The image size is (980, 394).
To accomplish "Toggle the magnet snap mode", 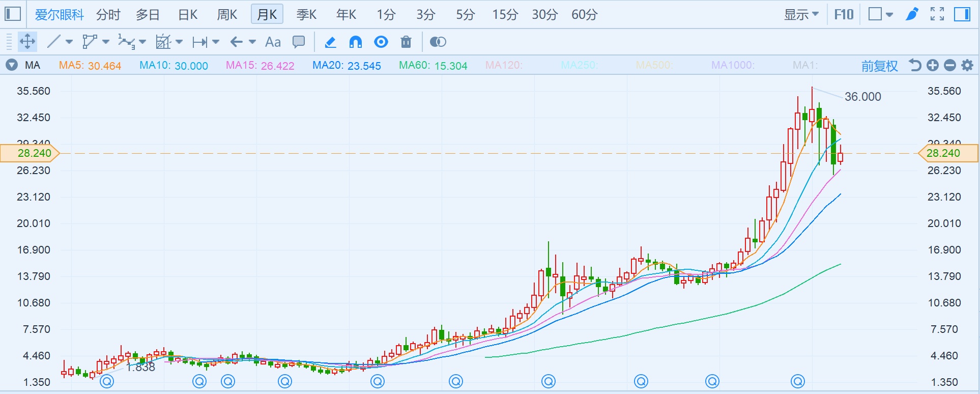I will point(356,42).
